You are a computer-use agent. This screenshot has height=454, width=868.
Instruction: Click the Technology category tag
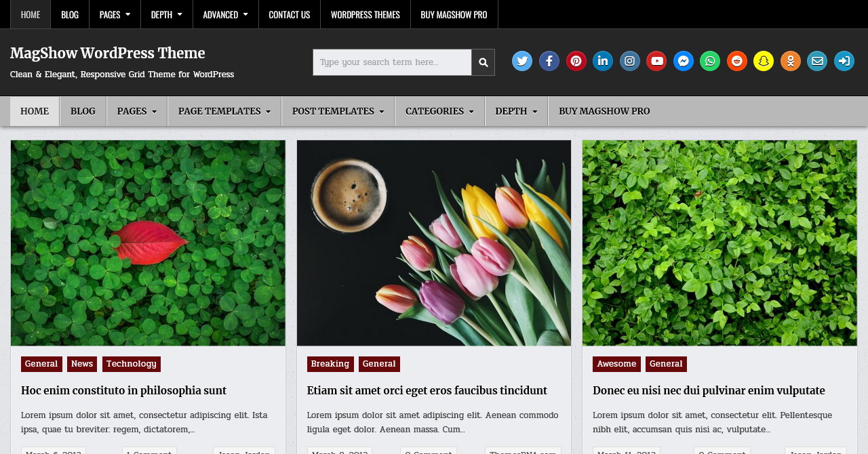(132, 364)
